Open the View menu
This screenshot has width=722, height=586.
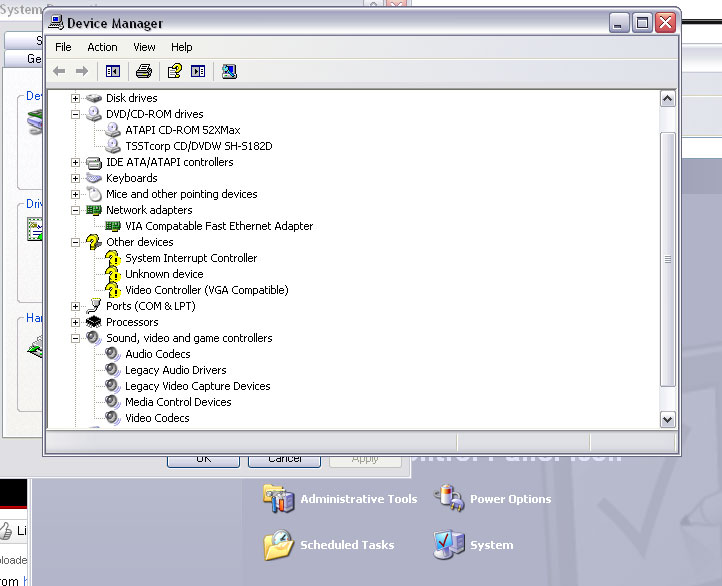pyautogui.click(x=144, y=47)
